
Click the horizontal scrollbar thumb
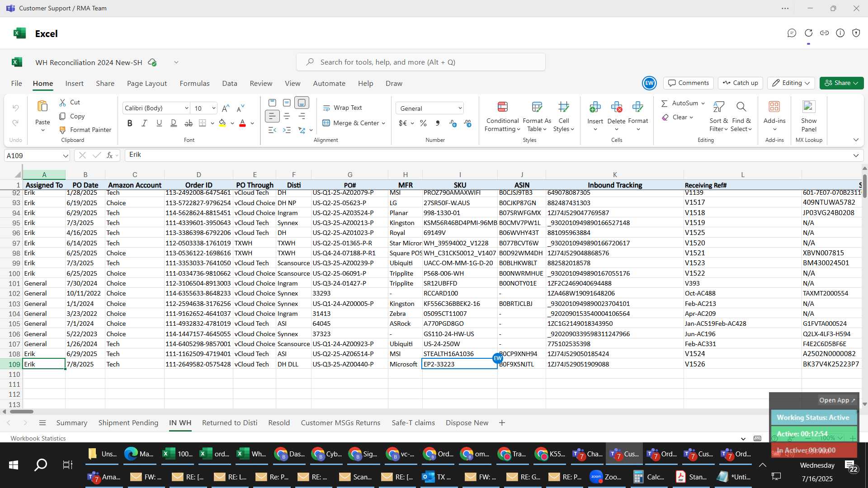[22, 412]
